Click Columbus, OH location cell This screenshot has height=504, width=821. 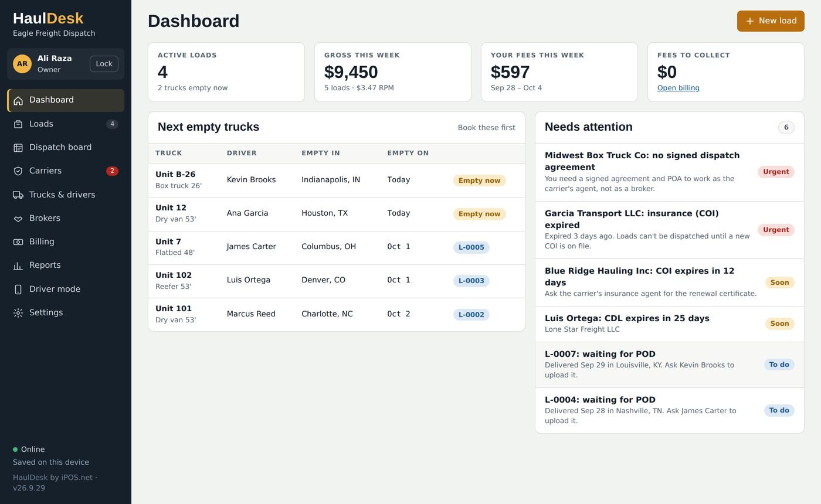[x=328, y=247]
